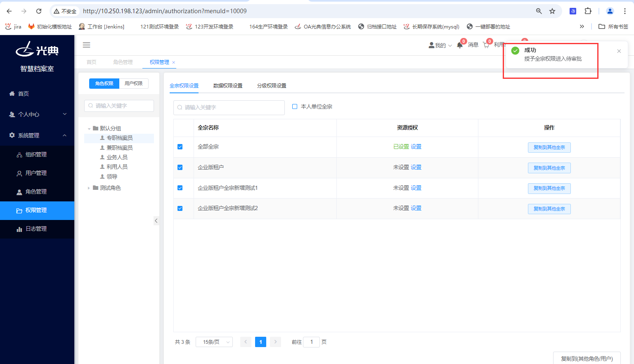Switch to the 分级权限设置 tab
This screenshot has height=364, width=634.
[x=272, y=86]
